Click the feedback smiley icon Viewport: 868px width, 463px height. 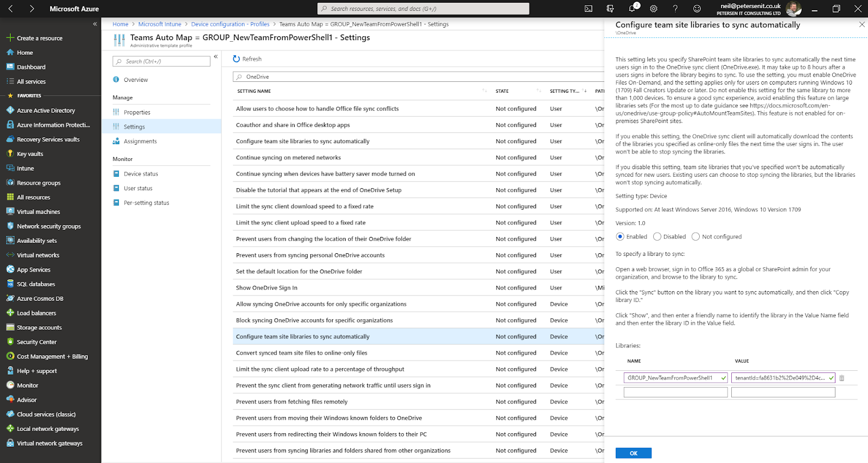[697, 9]
